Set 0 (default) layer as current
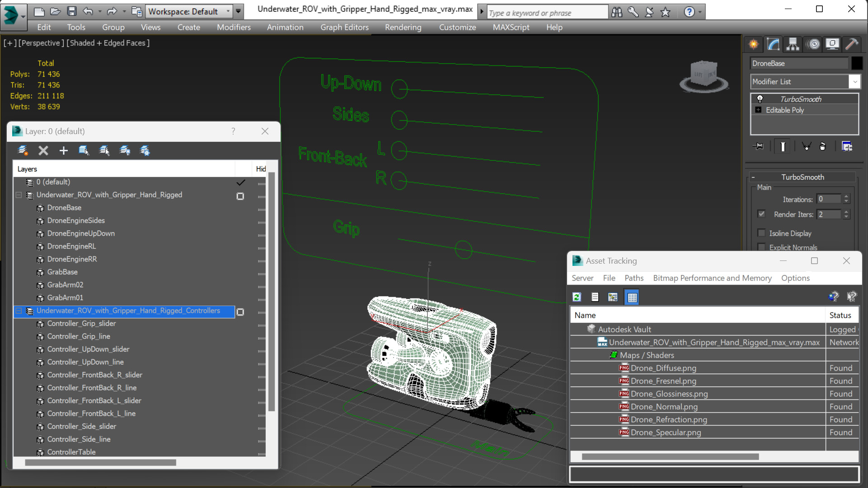The height and width of the screenshot is (488, 868). tap(240, 182)
